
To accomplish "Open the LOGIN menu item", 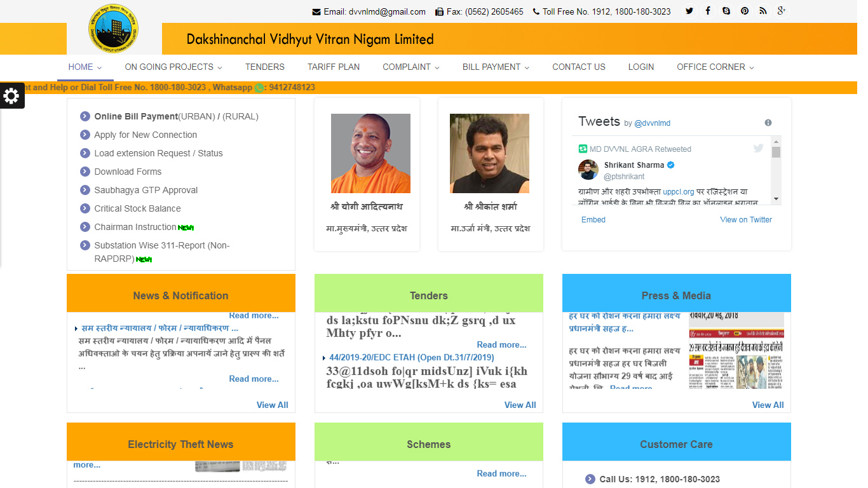I will (641, 67).
